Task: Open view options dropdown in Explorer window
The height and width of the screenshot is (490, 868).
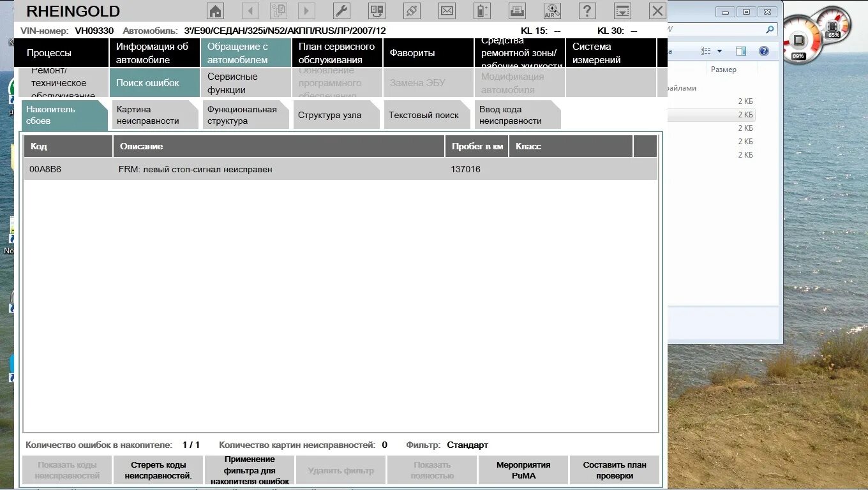Action: 720,51
